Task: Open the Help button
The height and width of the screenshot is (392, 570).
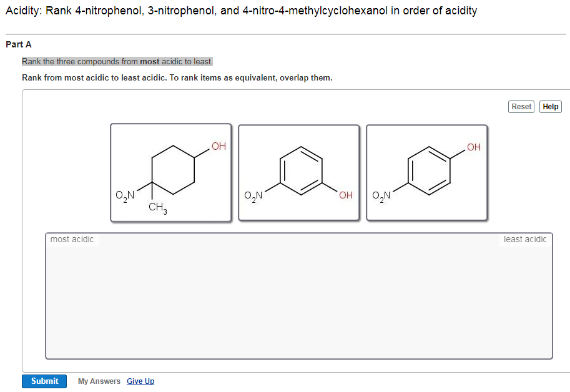Action: 549,106
